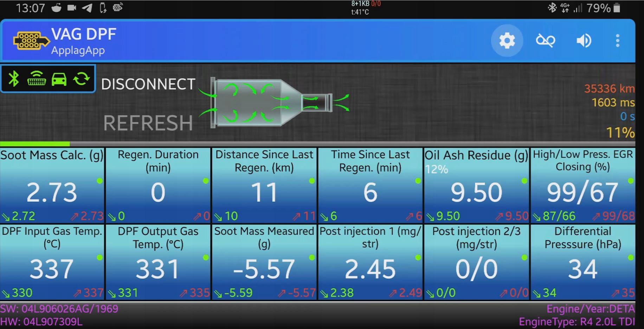Tap the mobile signal strength icon

[x=578, y=8]
